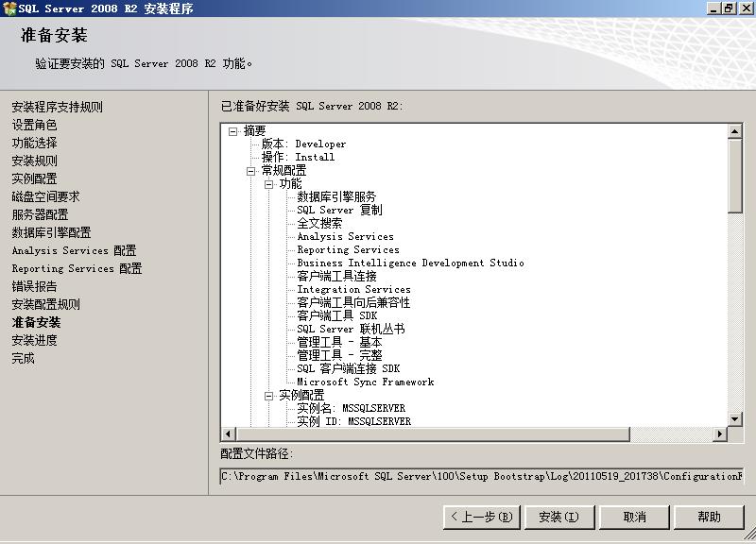Select the 数据库引擎服务 tree row
The width and height of the screenshot is (756, 544).
(x=336, y=197)
